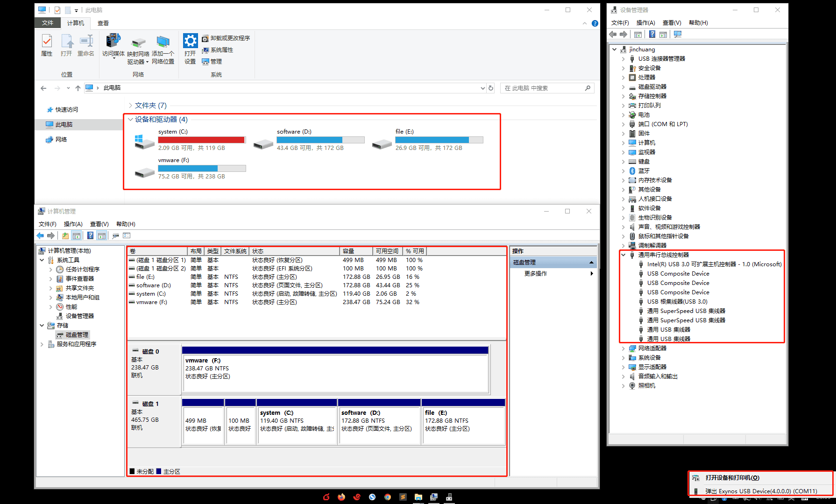Open the 文件 tab in Explorer
This screenshot has height=504, width=836.
point(48,23)
